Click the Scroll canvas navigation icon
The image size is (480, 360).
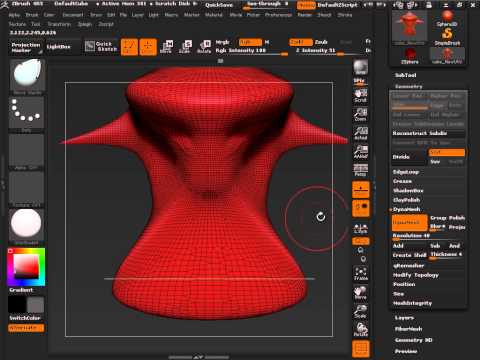tap(361, 96)
